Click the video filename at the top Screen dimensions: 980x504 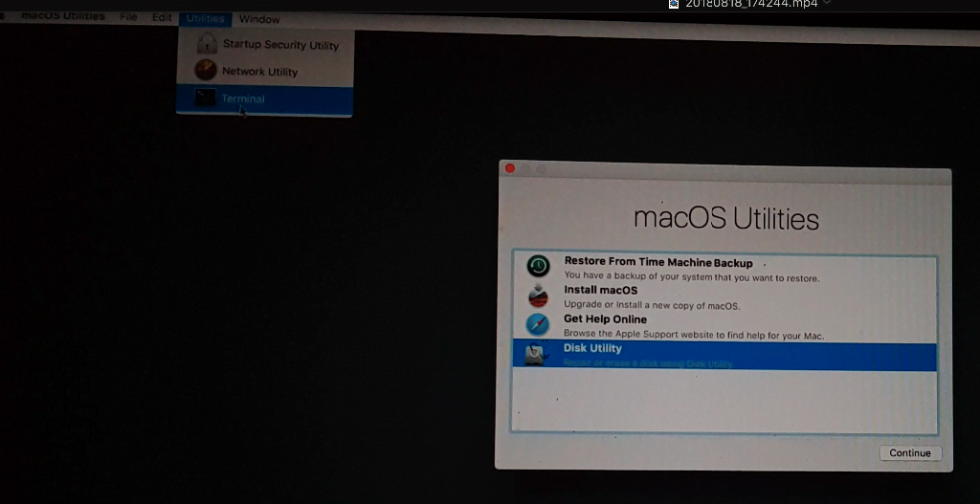pos(751,4)
